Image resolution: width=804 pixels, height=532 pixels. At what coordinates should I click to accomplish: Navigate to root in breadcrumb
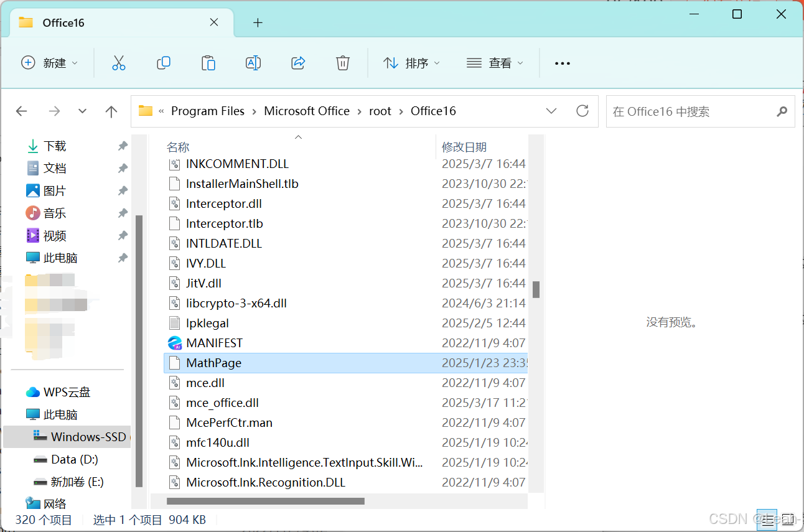(x=380, y=111)
